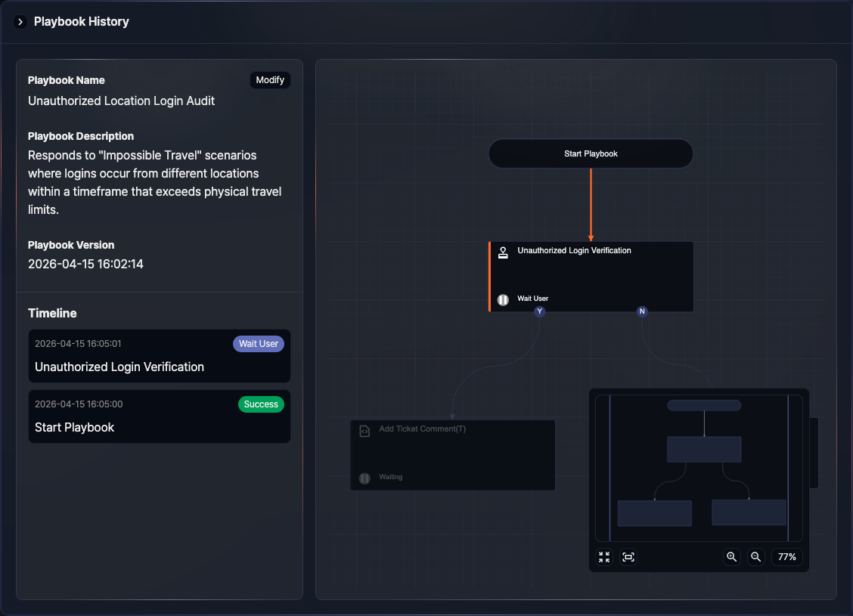
Task: Select the Start Playbook node
Action: [591, 153]
